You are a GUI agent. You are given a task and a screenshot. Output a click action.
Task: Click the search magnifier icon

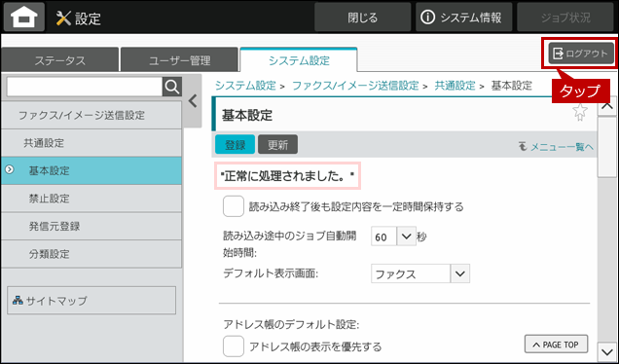[172, 87]
